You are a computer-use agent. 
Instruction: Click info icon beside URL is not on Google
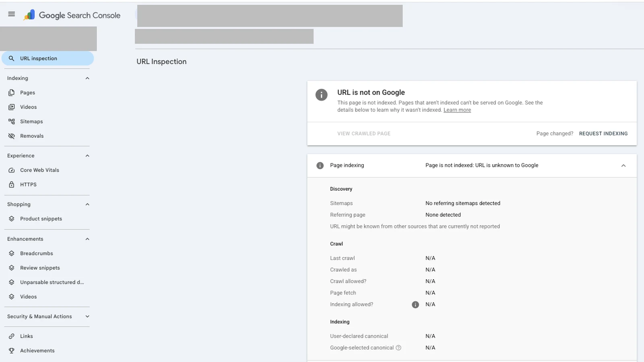point(321,95)
